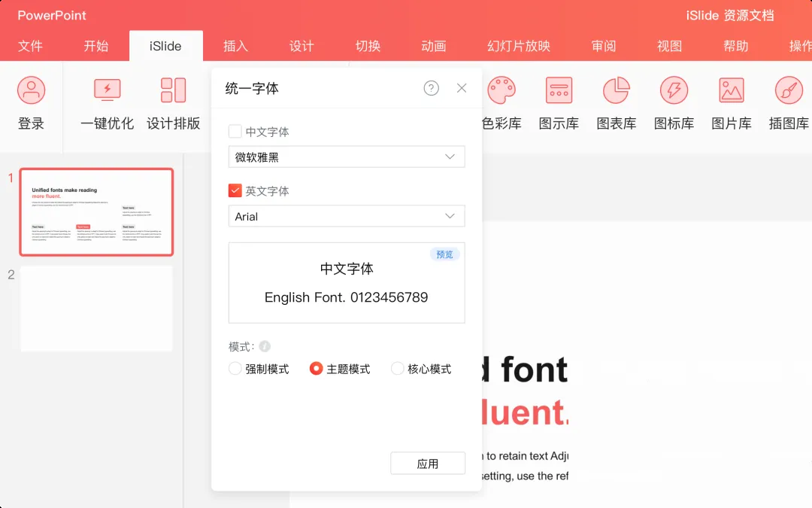Switch to the 插入 ribbon tab
The height and width of the screenshot is (508, 812).
235,46
